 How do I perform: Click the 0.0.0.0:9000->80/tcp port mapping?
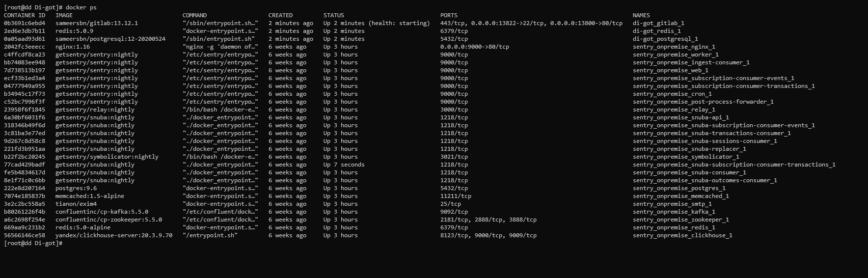tap(475, 47)
